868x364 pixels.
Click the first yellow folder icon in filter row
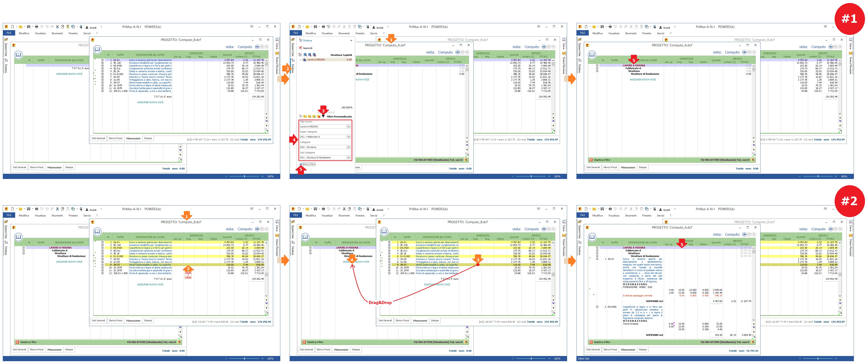coord(305,117)
